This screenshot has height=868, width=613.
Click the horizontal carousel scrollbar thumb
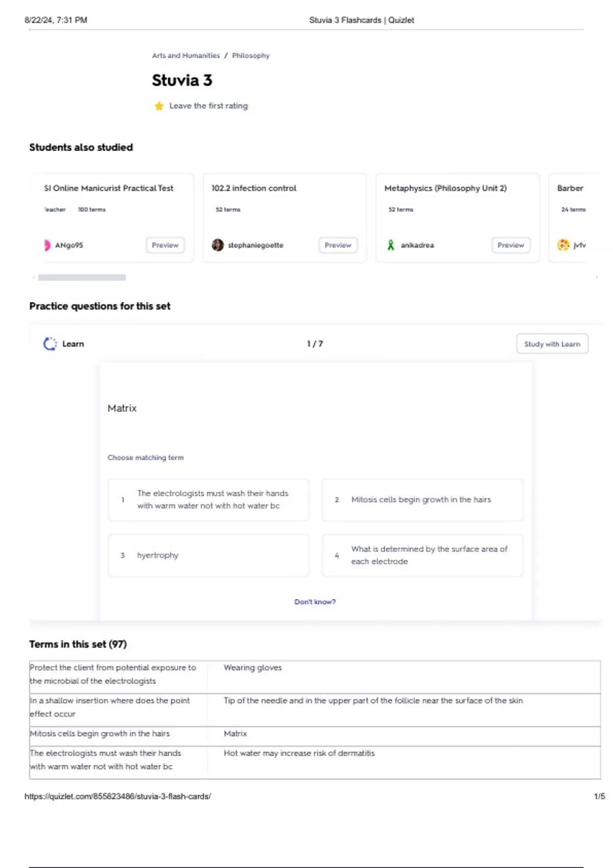point(82,277)
